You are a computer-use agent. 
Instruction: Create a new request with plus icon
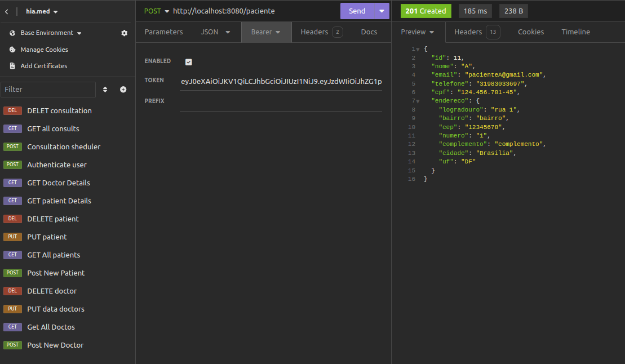pos(123,89)
